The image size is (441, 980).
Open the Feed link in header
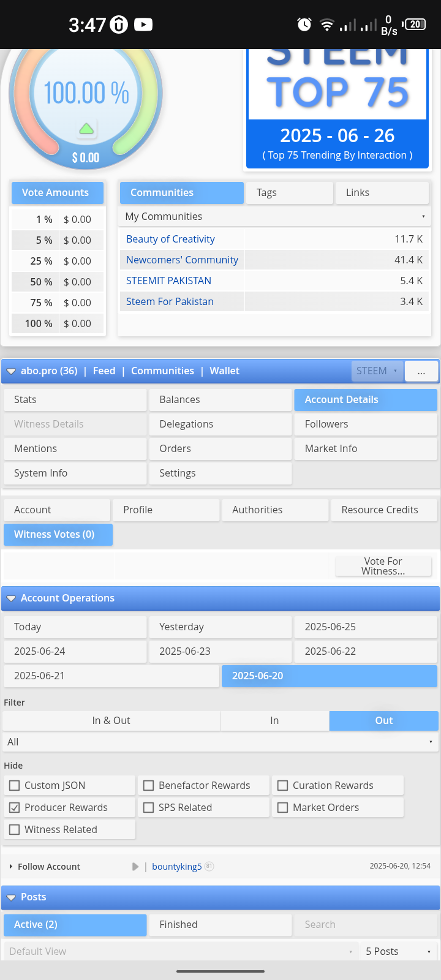pyautogui.click(x=104, y=371)
